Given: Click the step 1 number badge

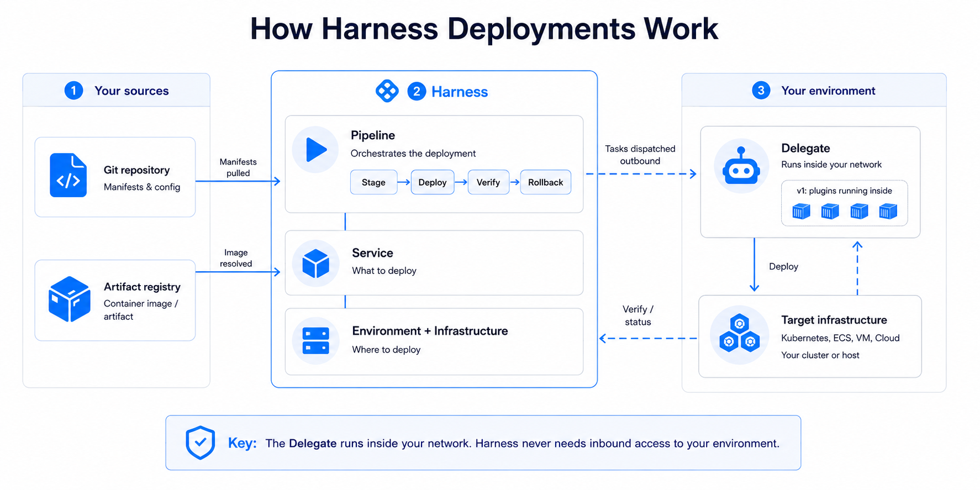Looking at the screenshot, I should pyautogui.click(x=73, y=90).
